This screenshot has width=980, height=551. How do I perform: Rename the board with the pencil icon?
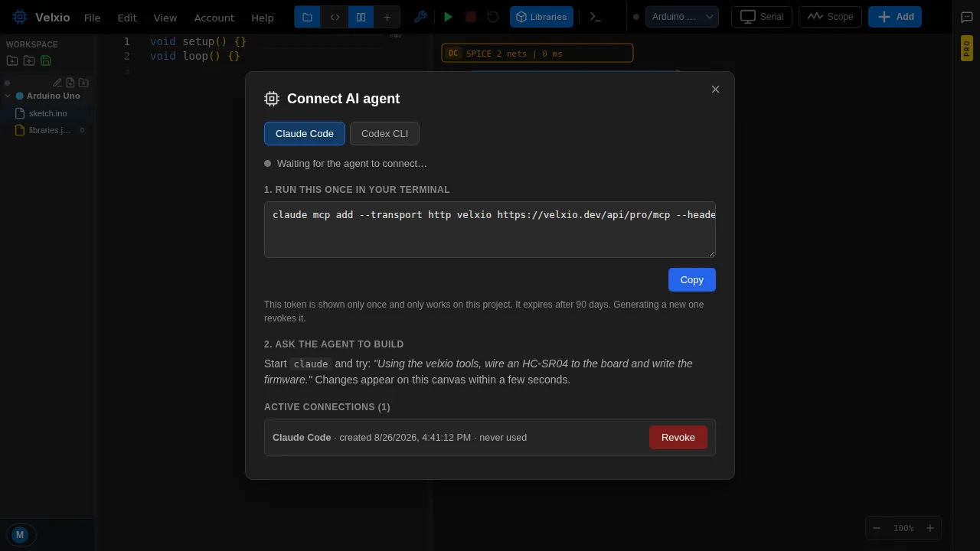click(x=57, y=83)
